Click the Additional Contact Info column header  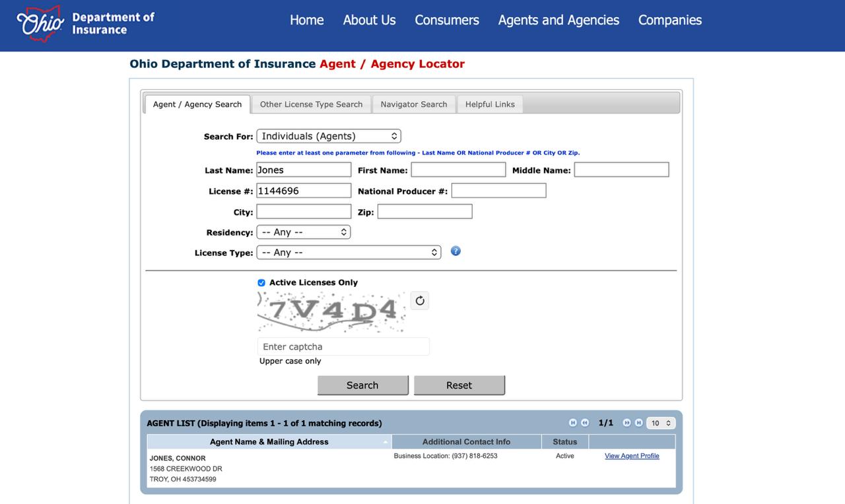[466, 442]
